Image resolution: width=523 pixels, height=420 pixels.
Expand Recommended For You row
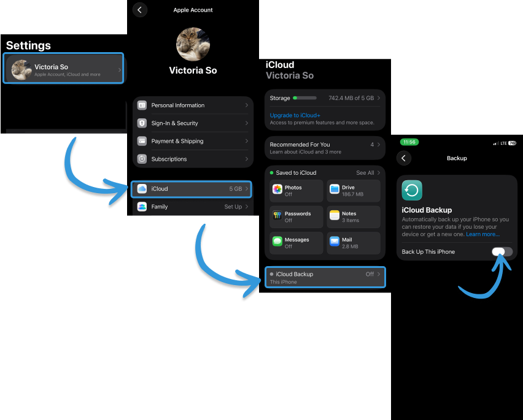point(325,148)
